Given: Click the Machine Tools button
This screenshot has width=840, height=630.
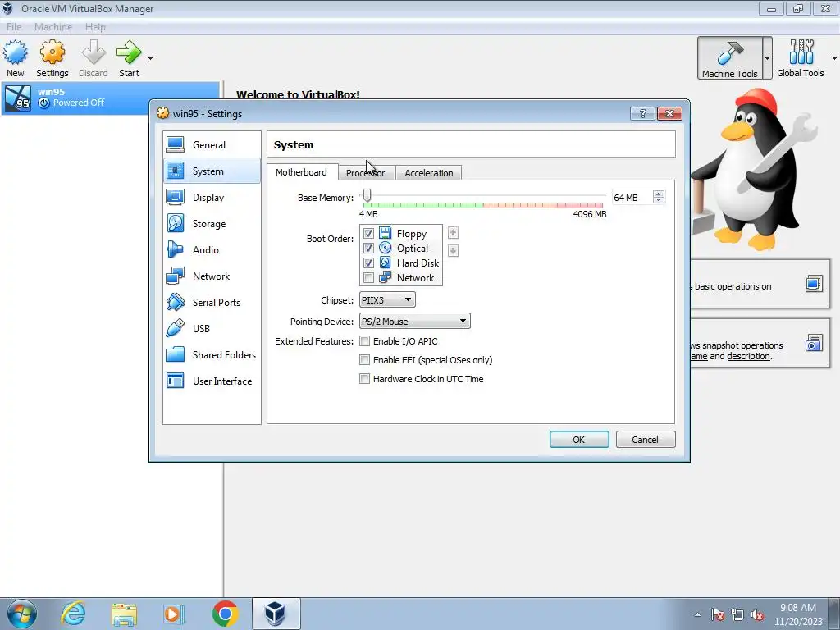Looking at the screenshot, I should pos(729,58).
